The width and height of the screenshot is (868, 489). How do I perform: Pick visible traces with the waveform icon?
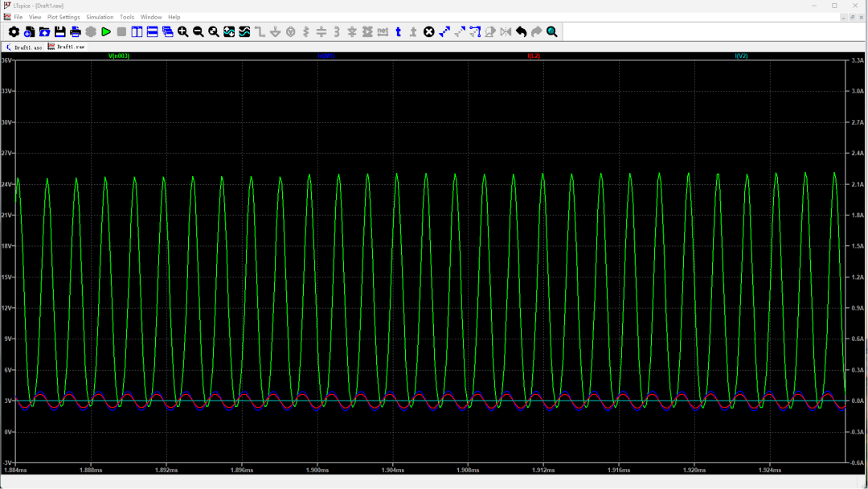tap(244, 32)
